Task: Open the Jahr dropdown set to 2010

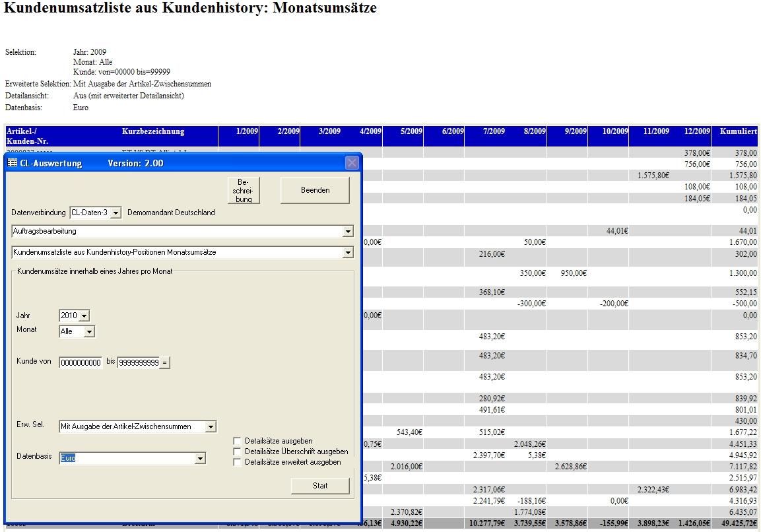Action: [x=84, y=316]
